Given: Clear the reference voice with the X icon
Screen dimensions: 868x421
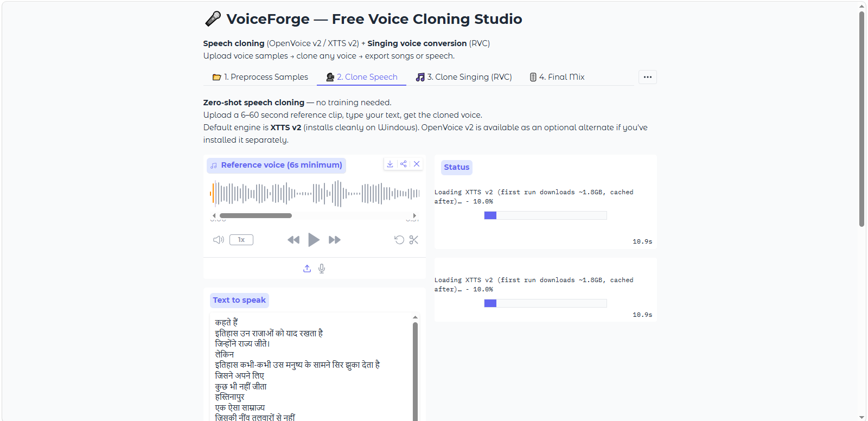Looking at the screenshot, I should click(x=417, y=164).
